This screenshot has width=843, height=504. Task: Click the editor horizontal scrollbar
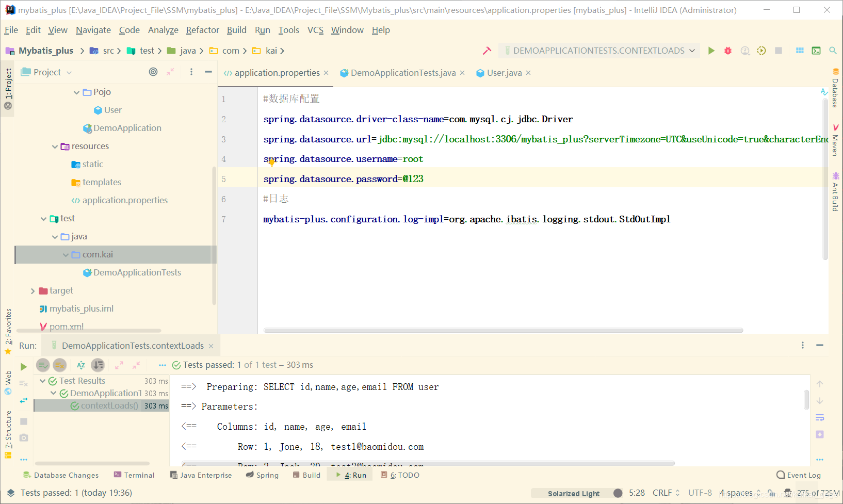(503, 330)
